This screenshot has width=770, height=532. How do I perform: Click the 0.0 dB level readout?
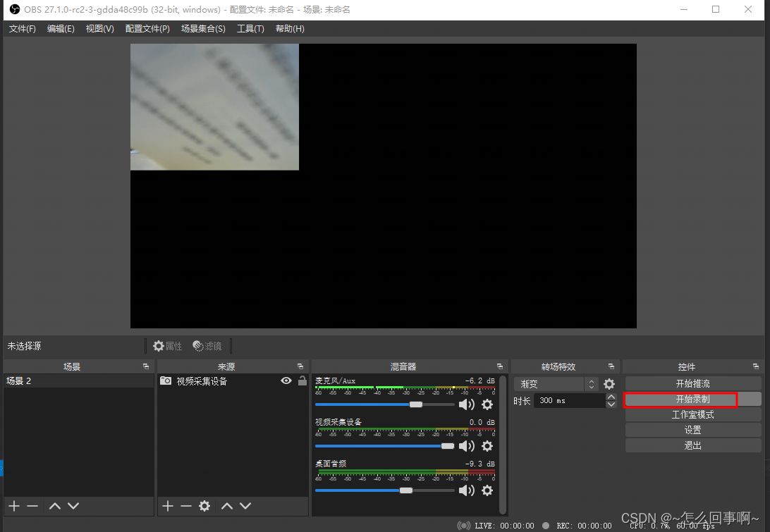coord(482,422)
